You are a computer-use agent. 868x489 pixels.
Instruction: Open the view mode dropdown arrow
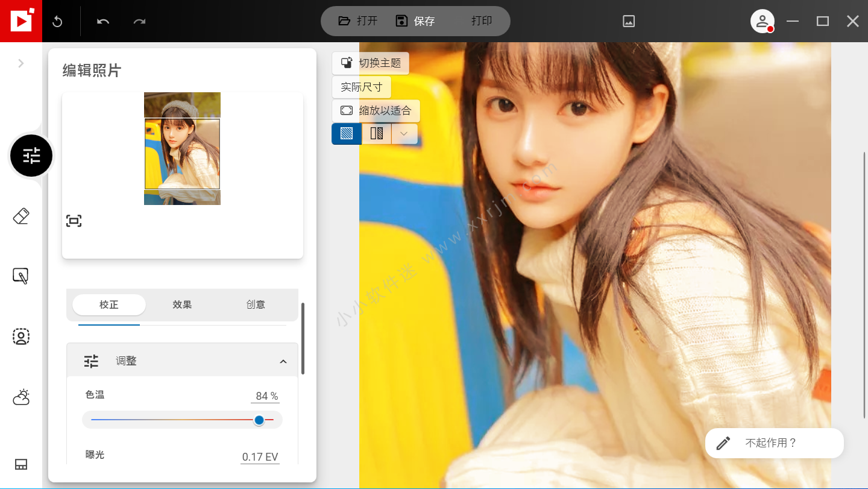click(x=404, y=133)
